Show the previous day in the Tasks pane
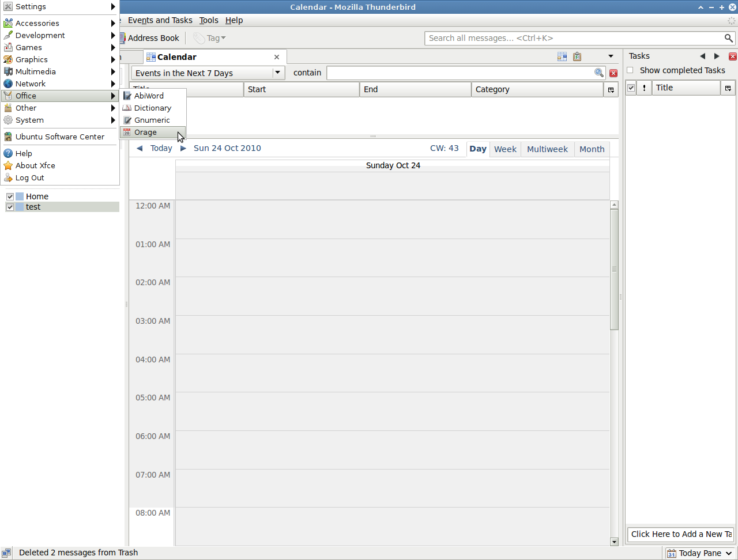Screen dimensions: 738x560 click(x=702, y=56)
